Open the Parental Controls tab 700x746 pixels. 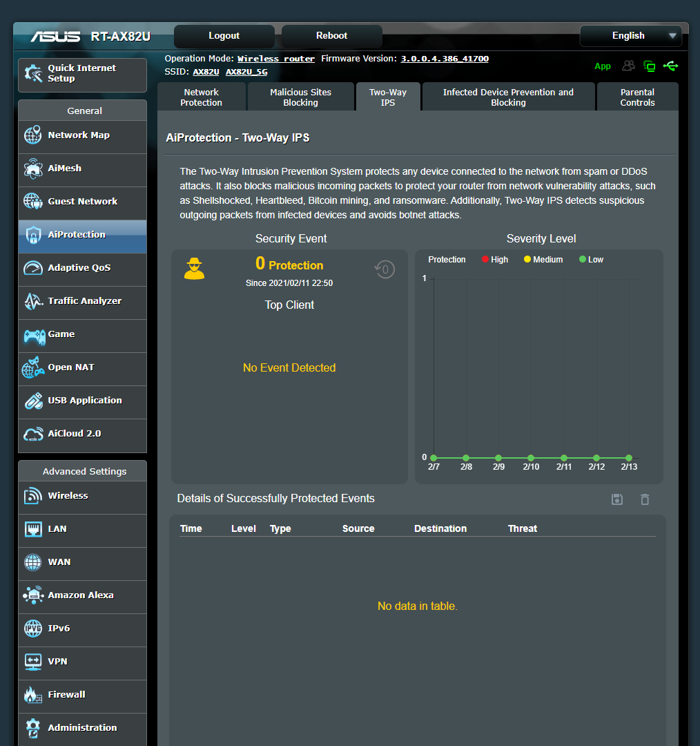coord(637,97)
